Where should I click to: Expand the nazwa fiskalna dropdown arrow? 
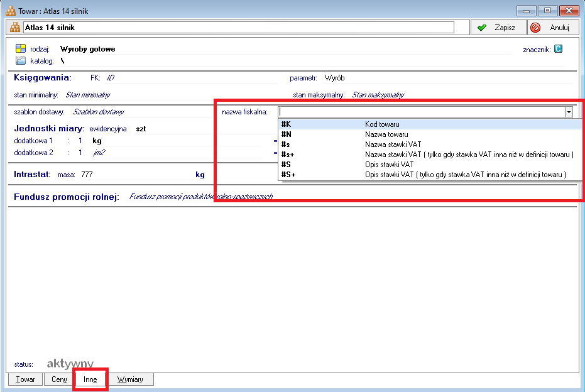point(568,112)
